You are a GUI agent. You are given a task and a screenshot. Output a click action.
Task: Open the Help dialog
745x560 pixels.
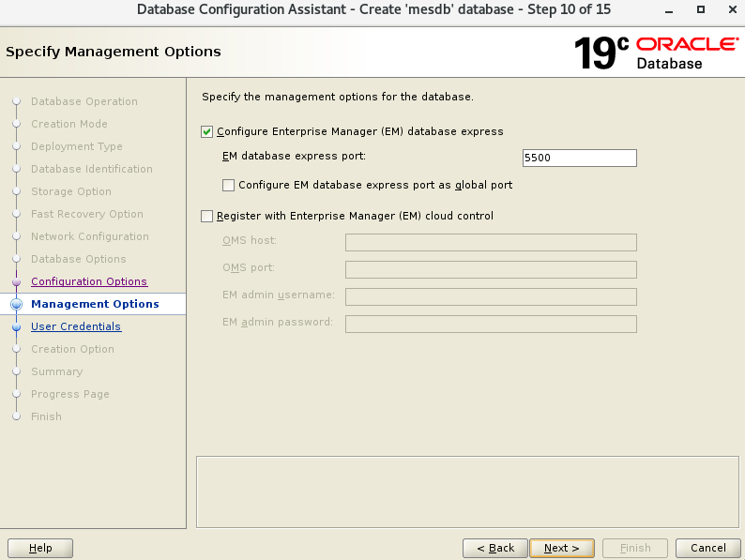40,548
